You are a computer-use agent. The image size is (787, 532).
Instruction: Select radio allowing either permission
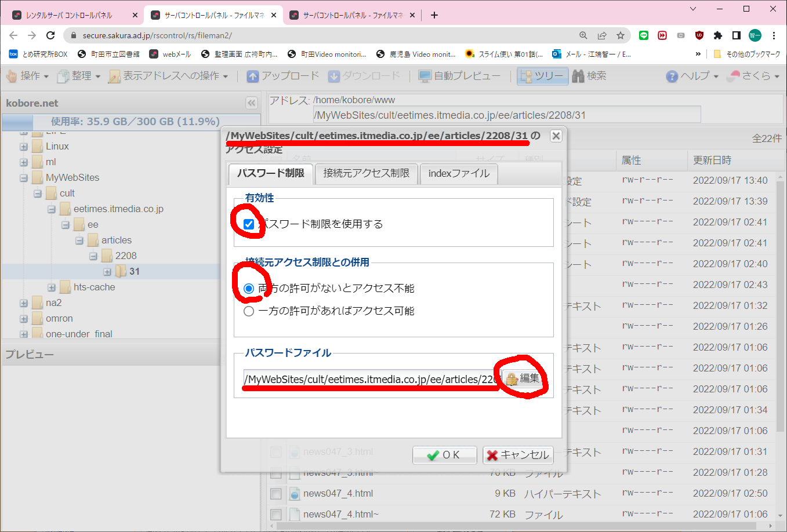[249, 311]
